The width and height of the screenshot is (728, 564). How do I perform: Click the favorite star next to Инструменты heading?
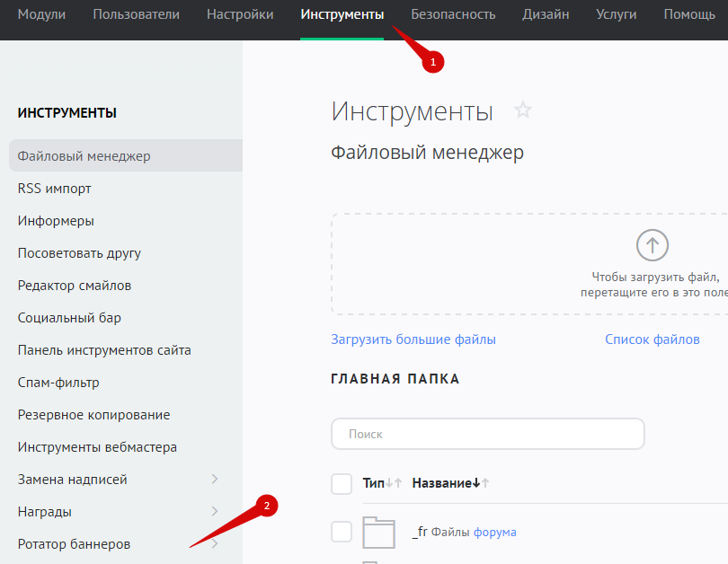click(x=522, y=110)
